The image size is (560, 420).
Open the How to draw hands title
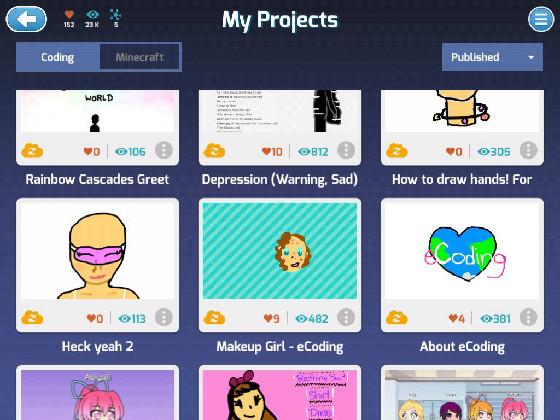pos(462,179)
